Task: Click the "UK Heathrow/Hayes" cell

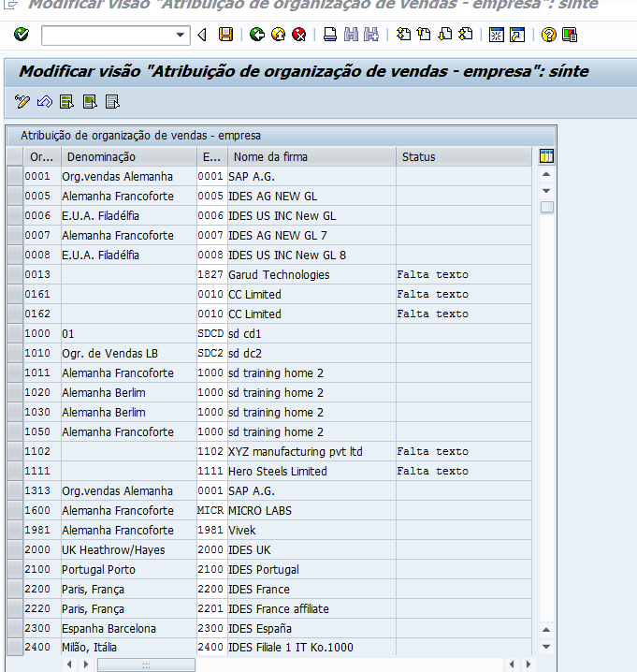Action: pyautogui.click(x=129, y=549)
